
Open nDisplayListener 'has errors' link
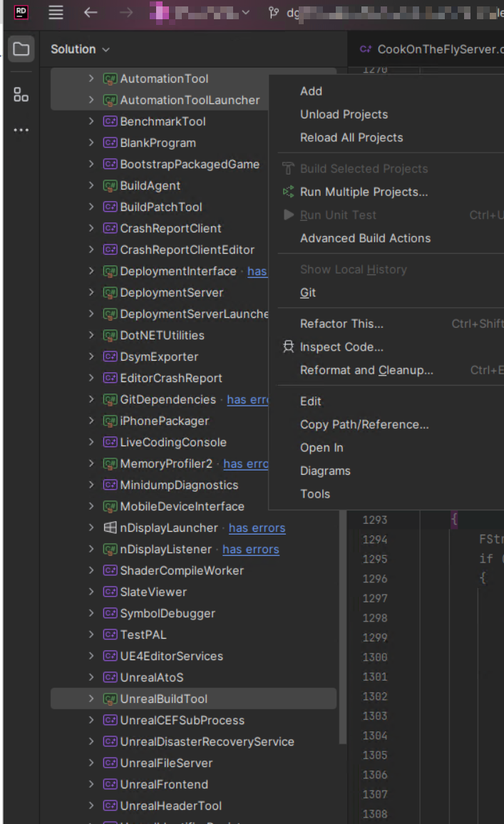pyautogui.click(x=251, y=549)
